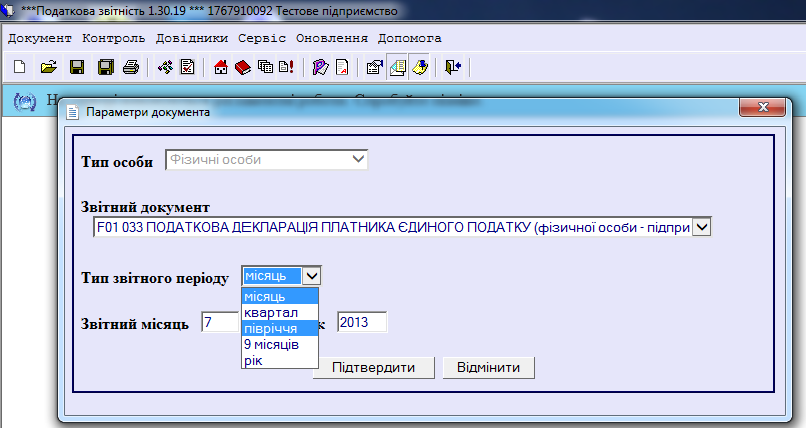Expand the Тип особи dropdown

(x=358, y=159)
